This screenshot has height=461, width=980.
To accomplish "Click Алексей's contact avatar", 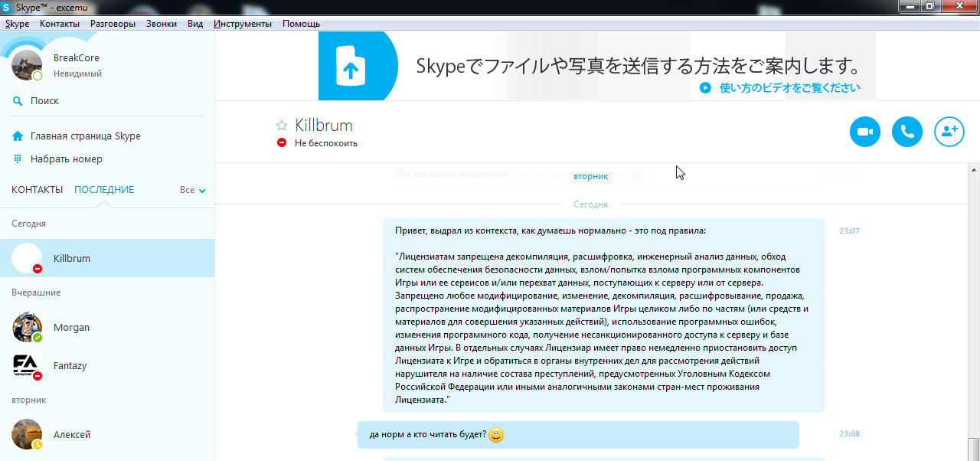I will 27,434.
